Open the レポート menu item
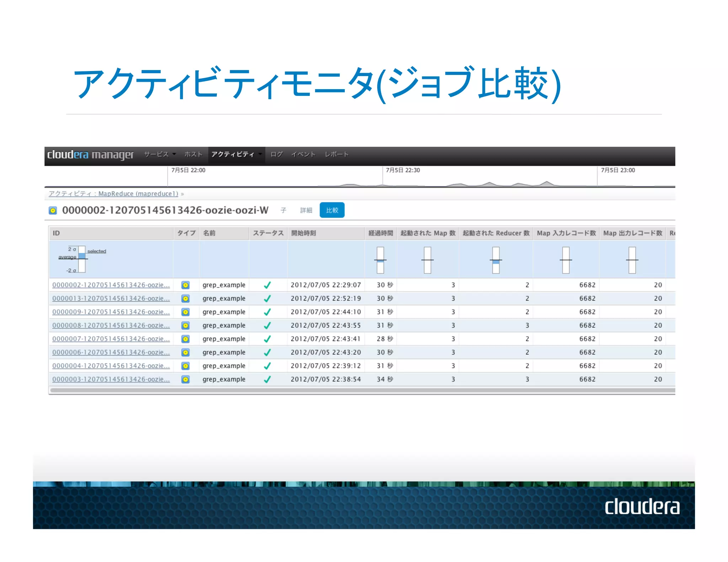The image size is (728, 562). [336, 155]
